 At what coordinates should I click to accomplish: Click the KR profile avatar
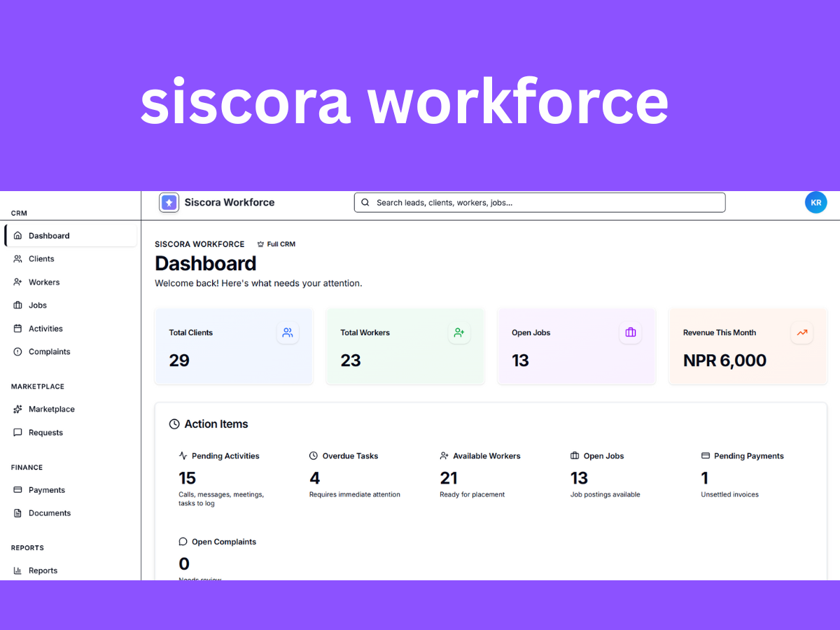(815, 202)
